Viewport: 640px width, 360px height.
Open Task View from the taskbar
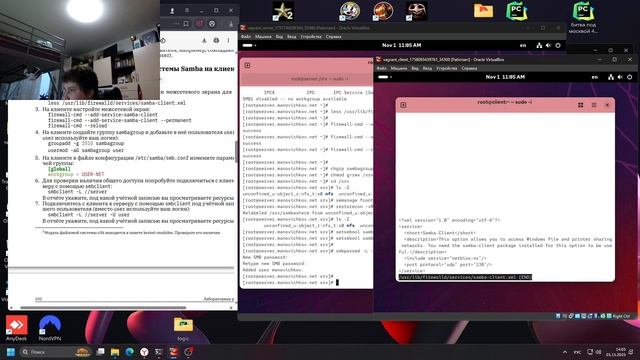(x=100, y=352)
